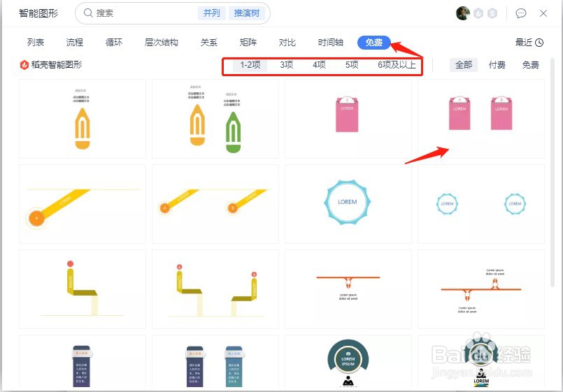Select the 免费 price filter on the right
563x392 pixels.
click(x=530, y=65)
